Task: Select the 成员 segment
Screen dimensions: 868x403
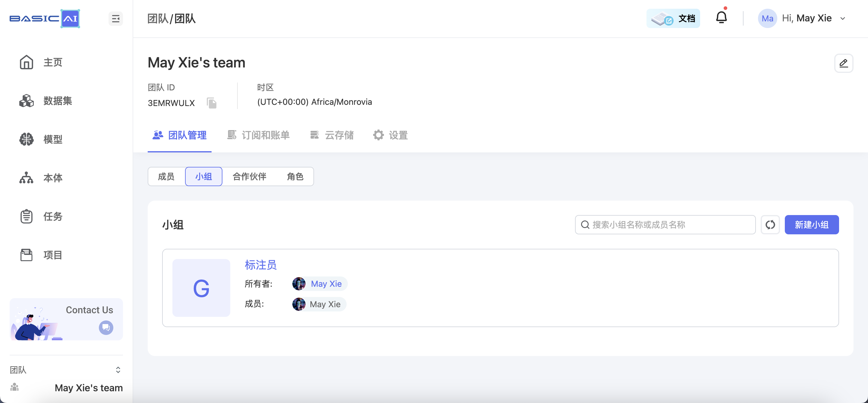Action: tap(166, 177)
